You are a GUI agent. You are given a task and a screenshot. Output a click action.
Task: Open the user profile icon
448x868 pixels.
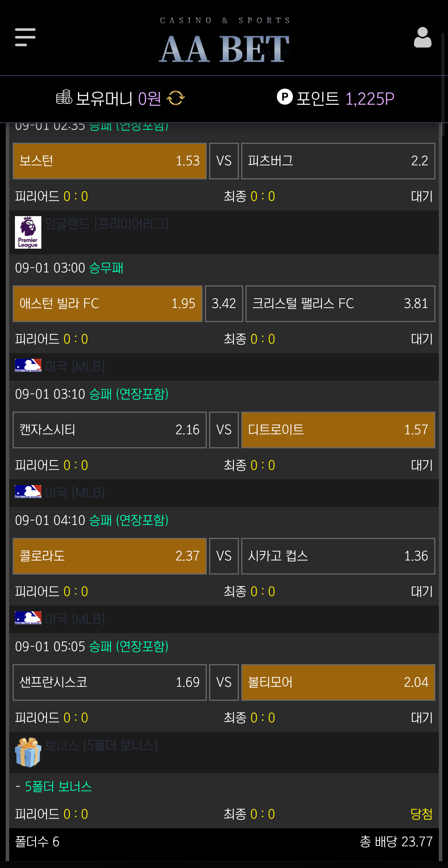coord(422,37)
